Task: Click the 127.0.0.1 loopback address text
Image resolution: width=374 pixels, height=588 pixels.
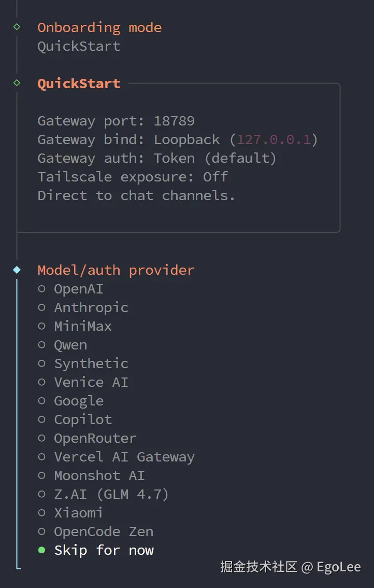Action: pyautogui.click(x=275, y=139)
